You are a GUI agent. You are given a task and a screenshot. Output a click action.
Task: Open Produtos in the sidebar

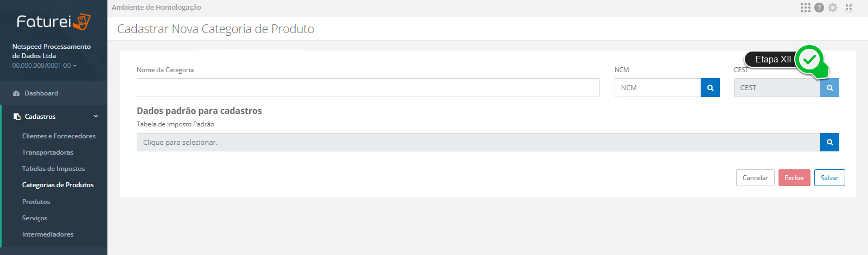pos(36,202)
